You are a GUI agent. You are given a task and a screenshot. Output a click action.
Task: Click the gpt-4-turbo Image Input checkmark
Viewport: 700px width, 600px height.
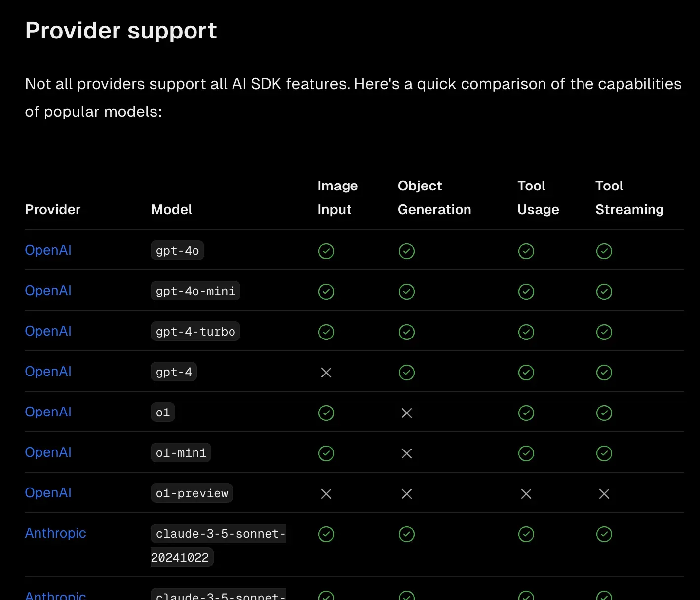[x=326, y=332]
